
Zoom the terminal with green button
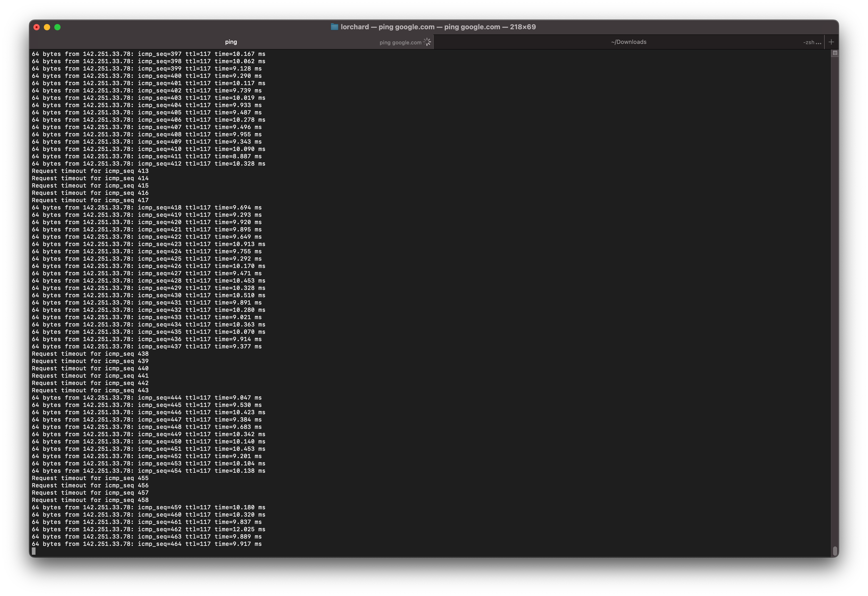click(x=57, y=27)
